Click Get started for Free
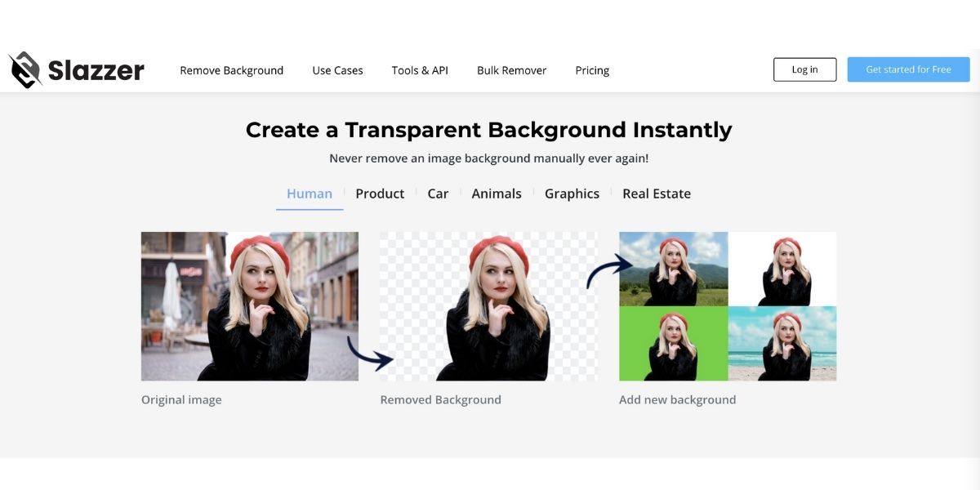Viewport: 980px width, 490px height. click(x=908, y=69)
